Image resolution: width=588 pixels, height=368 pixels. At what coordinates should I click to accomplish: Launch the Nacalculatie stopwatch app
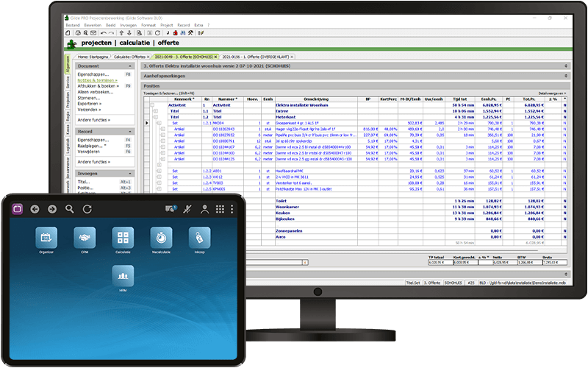coord(161,238)
